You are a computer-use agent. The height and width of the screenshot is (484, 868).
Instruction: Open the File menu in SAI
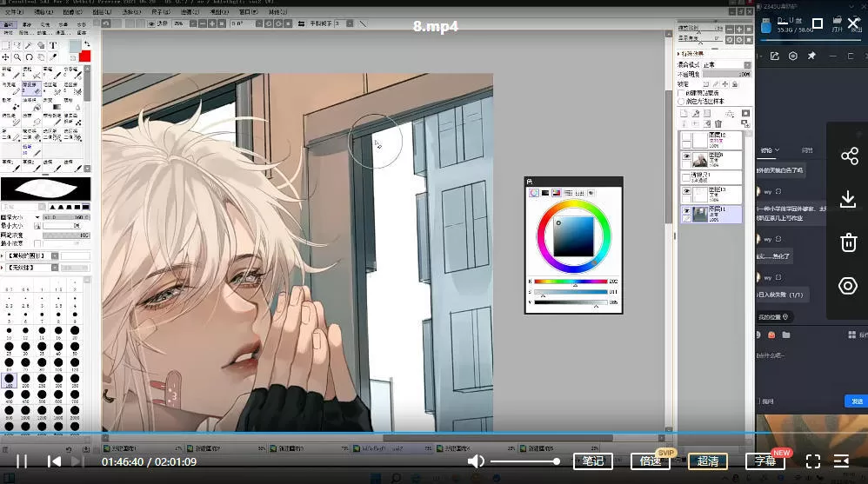pyautogui.click(x=14, y=13)
